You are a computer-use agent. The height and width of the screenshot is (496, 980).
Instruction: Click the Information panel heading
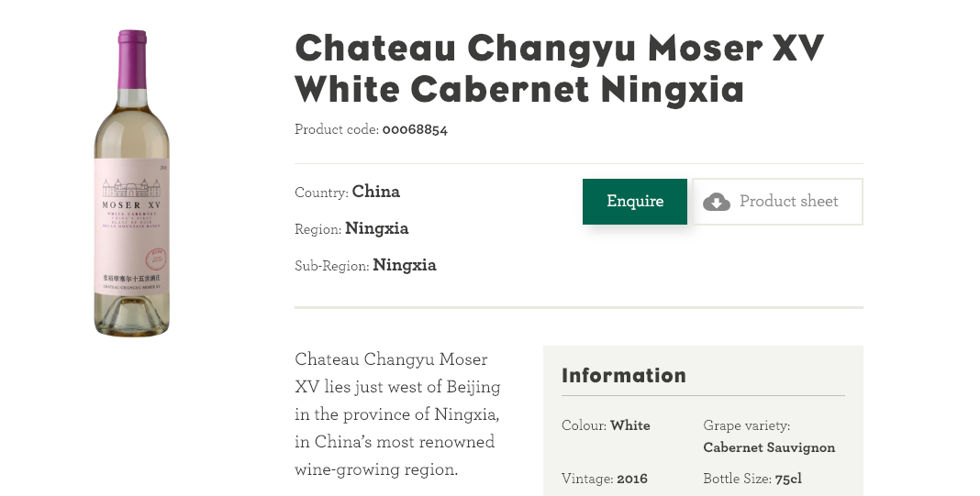pyautogui.click(x=624, y=375)
